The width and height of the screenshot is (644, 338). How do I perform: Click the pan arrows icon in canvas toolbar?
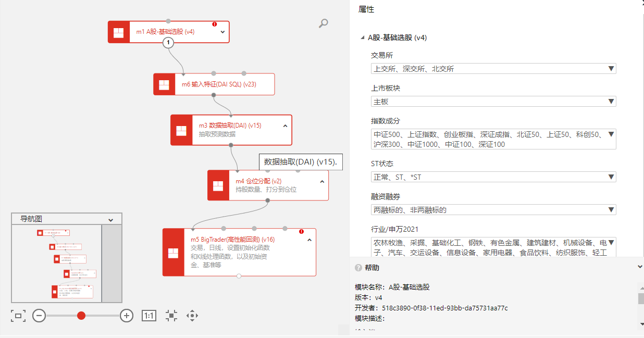[192, 316]
